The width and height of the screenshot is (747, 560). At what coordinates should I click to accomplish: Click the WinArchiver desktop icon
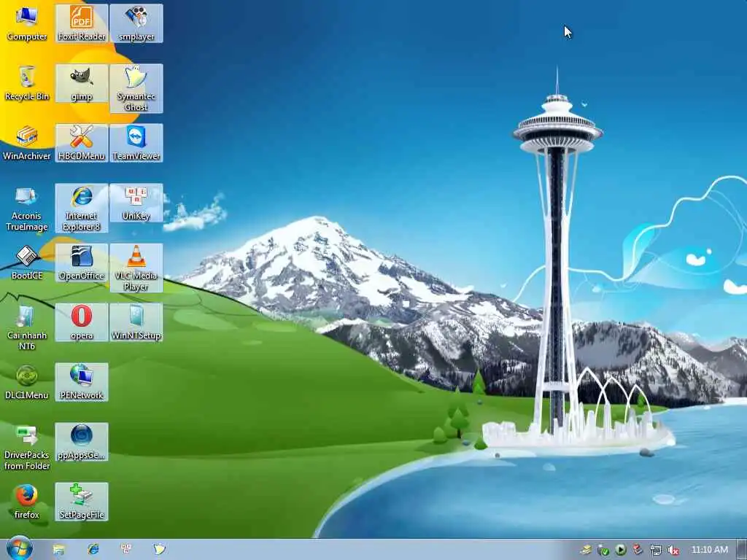(27, 143)
